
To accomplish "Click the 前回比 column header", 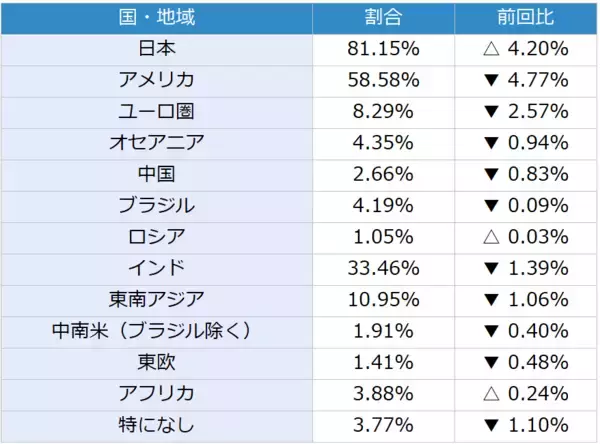I will (525, 17).
